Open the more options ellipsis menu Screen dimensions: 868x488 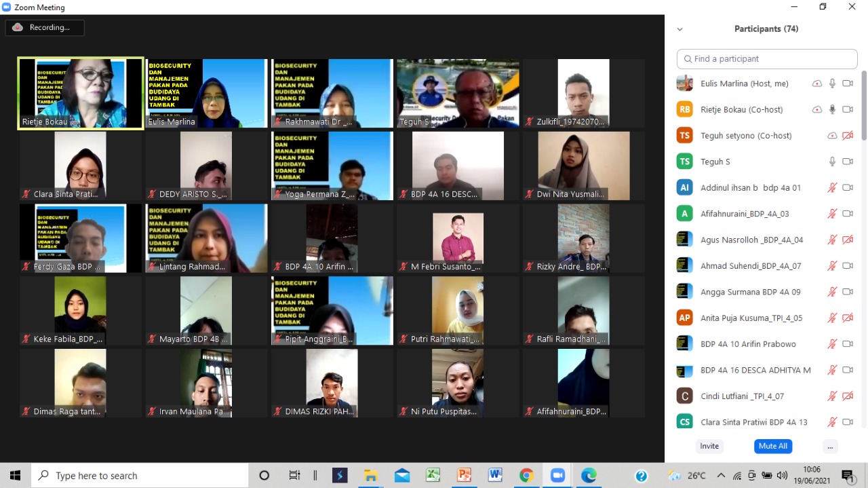pos(830,446)
